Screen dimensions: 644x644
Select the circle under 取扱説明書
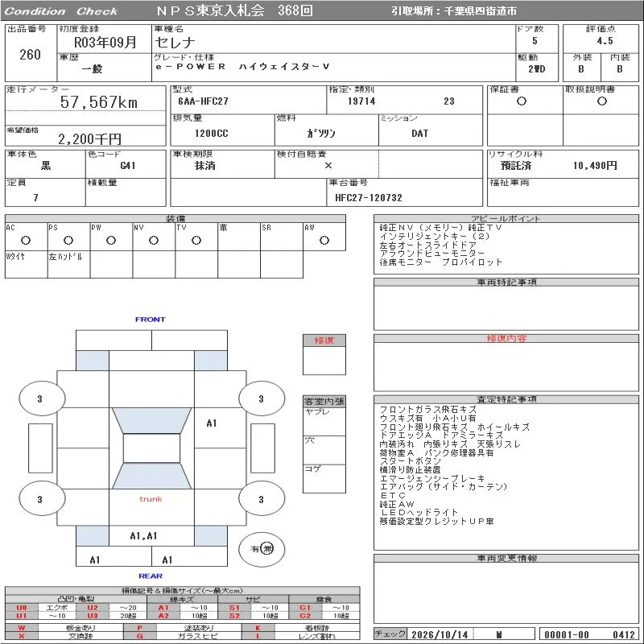(x=602, y=101)
